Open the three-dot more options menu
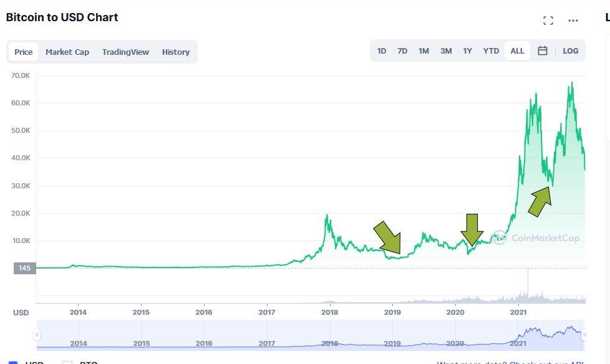The height and width of the screenshot is (364, 610). point(573,21)
